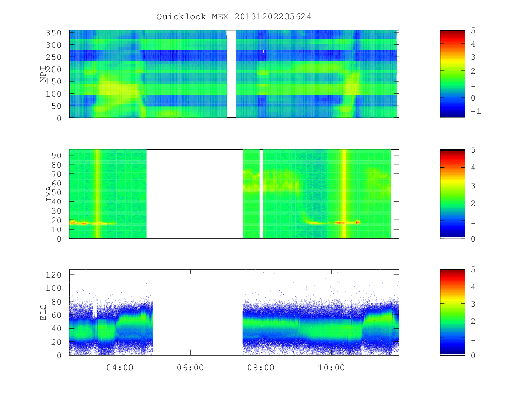Click the 5 label on NPI colorbar
Screen dimensions: 532x399
pyautogui.click(x=473, y=30)
